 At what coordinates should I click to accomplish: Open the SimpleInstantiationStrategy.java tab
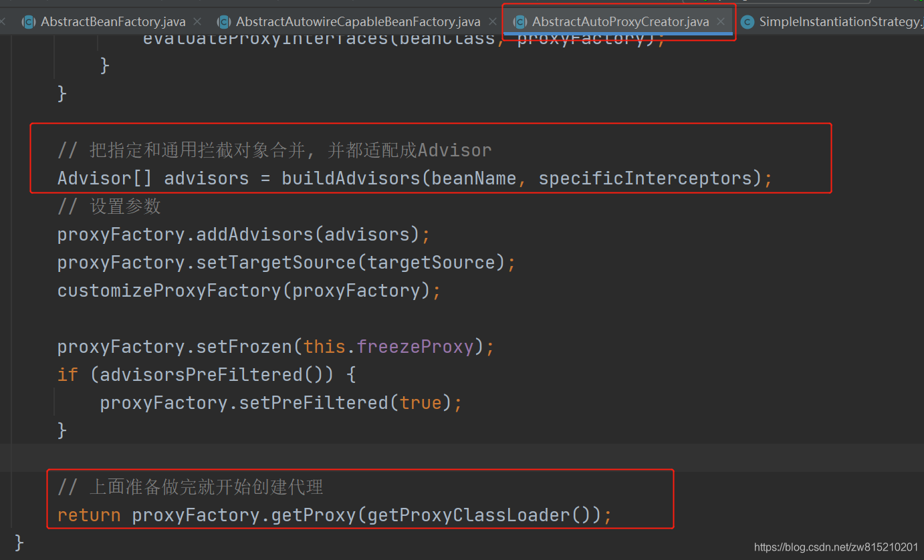click(840, 22)
